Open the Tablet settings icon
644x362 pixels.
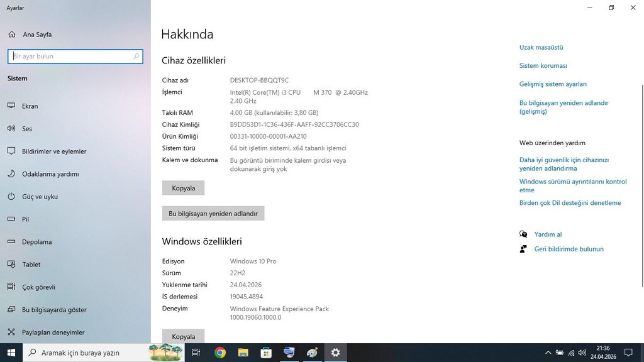[11, 264]
